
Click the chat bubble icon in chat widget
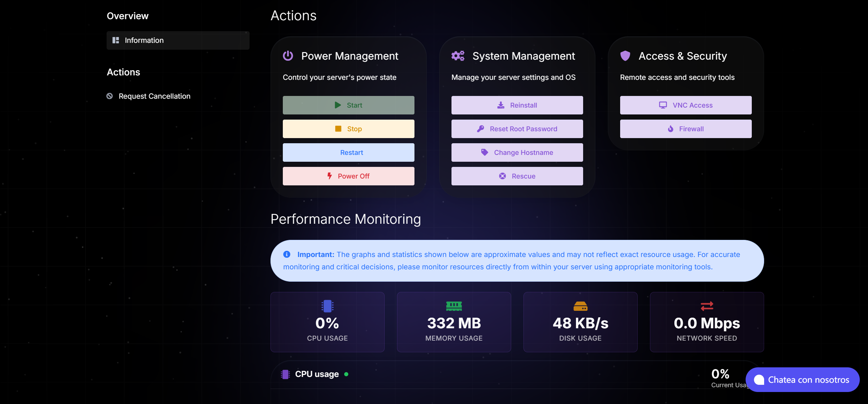click(759, 380)
